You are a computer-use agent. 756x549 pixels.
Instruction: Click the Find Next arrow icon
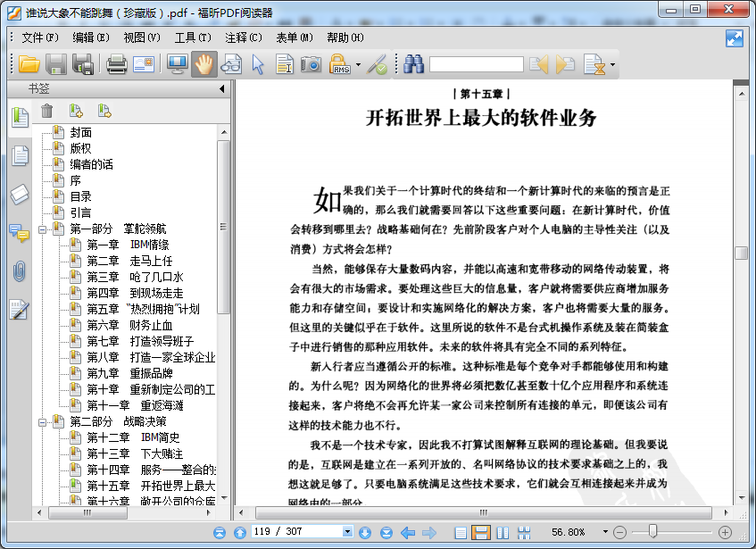(x=565, y=64)
